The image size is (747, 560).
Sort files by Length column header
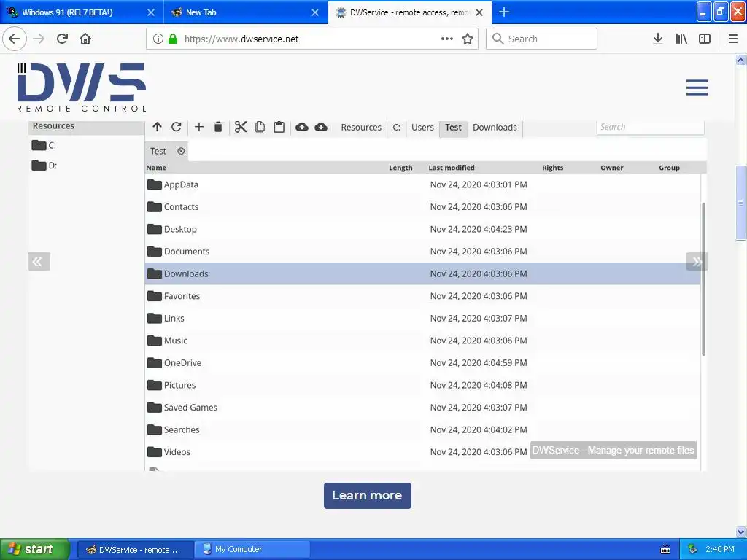[x=400, y=168]
